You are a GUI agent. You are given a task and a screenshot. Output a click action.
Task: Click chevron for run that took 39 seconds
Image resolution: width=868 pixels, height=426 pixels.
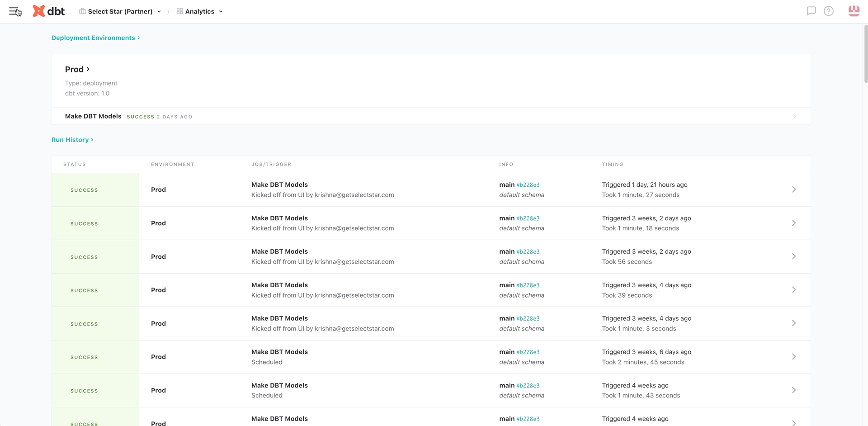tap(794, 290)
